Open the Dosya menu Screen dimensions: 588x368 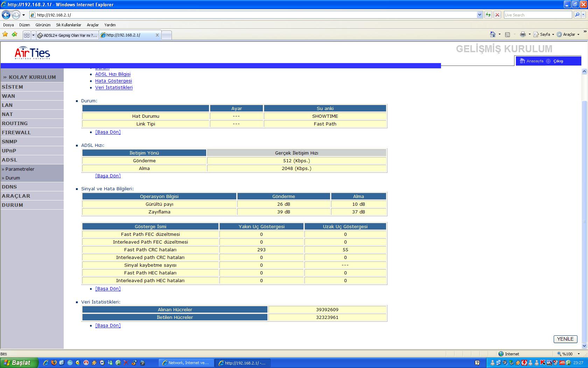point(8,25)
